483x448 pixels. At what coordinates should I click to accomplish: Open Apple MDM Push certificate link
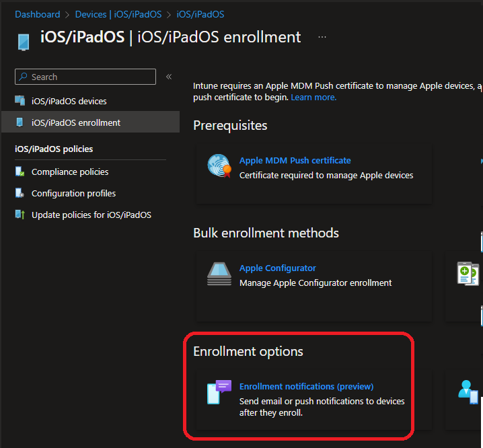click(x=295, y=161)
